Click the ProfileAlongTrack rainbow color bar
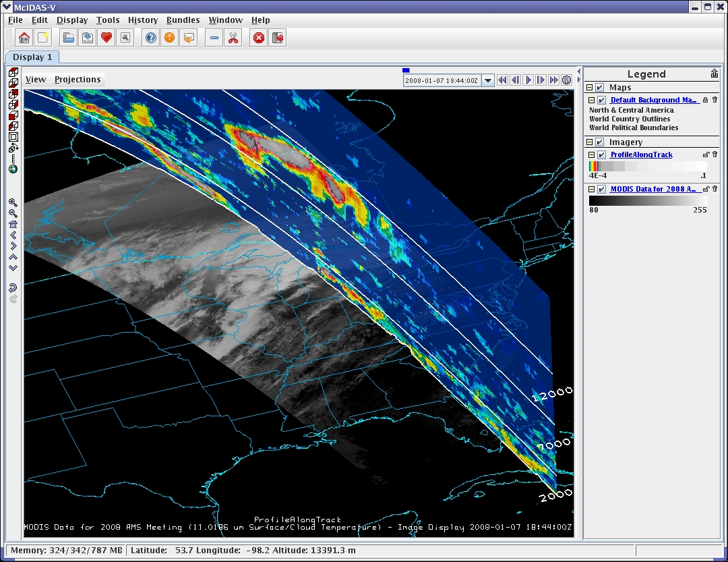Viewport: 728px width, 562px height. click(647, 166)
